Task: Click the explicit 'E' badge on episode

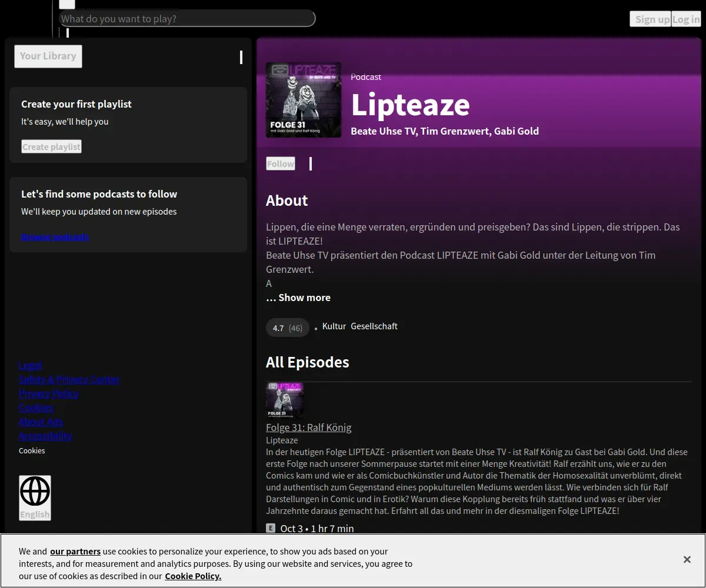Action: click(271, 528)
